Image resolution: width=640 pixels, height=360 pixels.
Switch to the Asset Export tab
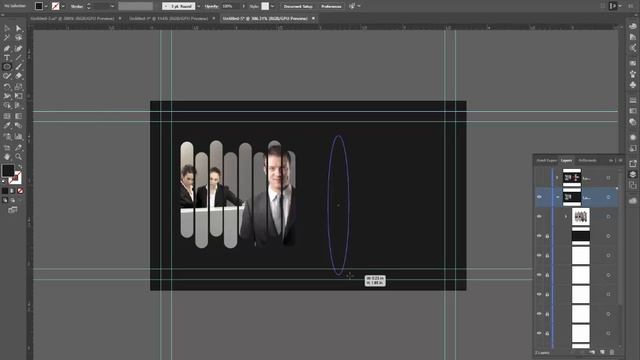[x=547, y=160]
